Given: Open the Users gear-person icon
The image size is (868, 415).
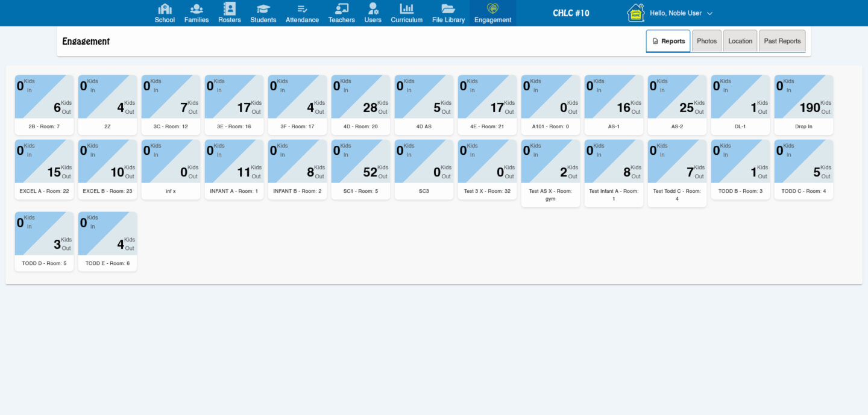Looking at the screenshot, I should pos(373,9).
